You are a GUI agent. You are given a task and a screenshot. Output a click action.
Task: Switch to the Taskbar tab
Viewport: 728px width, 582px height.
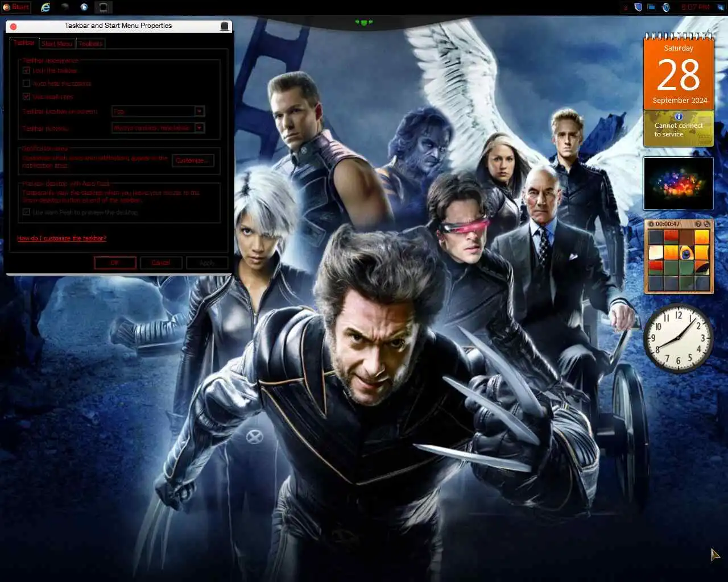pos(24,43)
